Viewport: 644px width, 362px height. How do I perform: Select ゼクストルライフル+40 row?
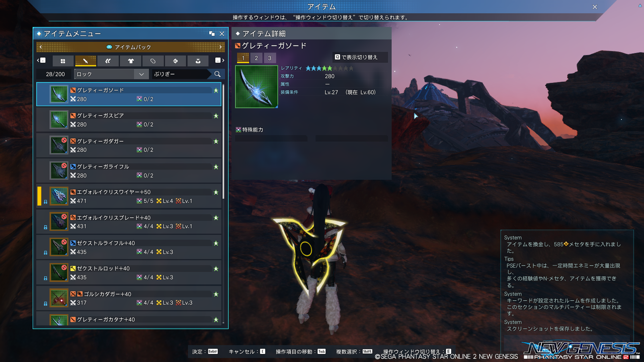pos(129,247)
